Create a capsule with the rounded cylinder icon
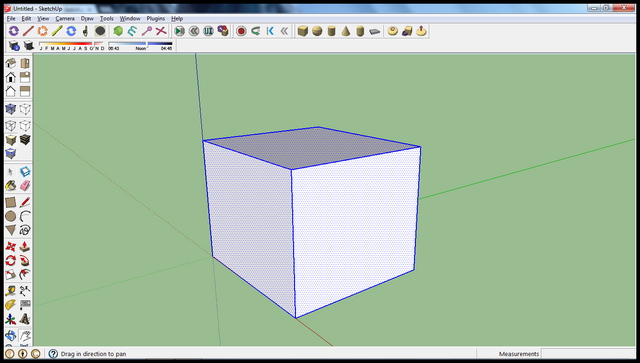 coord(360,31)
